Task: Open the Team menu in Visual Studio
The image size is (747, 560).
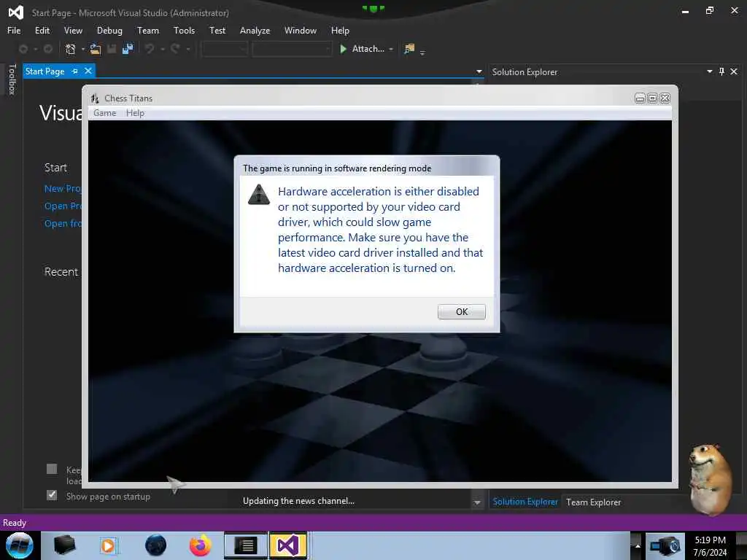Action: pos(147,31)
